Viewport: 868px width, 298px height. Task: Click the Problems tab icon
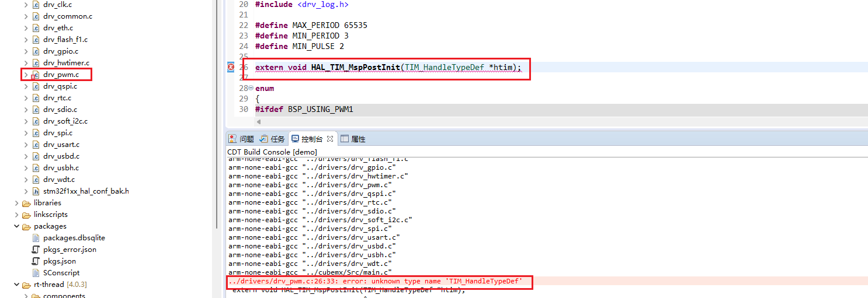point(232,139)
